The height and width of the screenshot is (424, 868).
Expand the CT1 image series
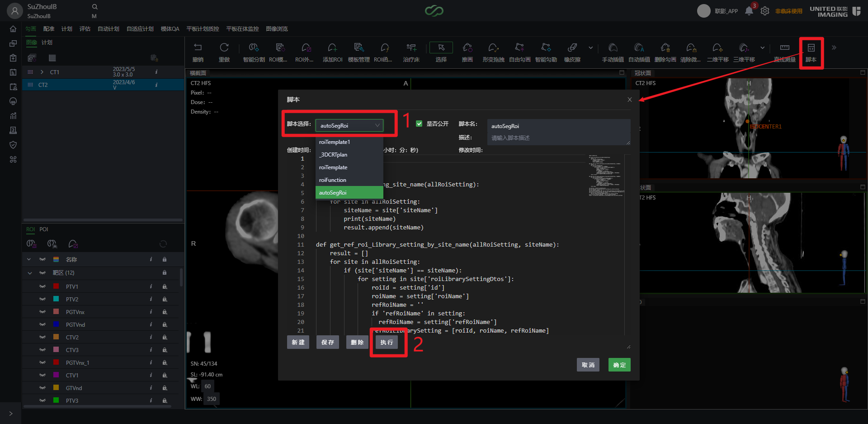pyautogui.click(x=42, y=72)
